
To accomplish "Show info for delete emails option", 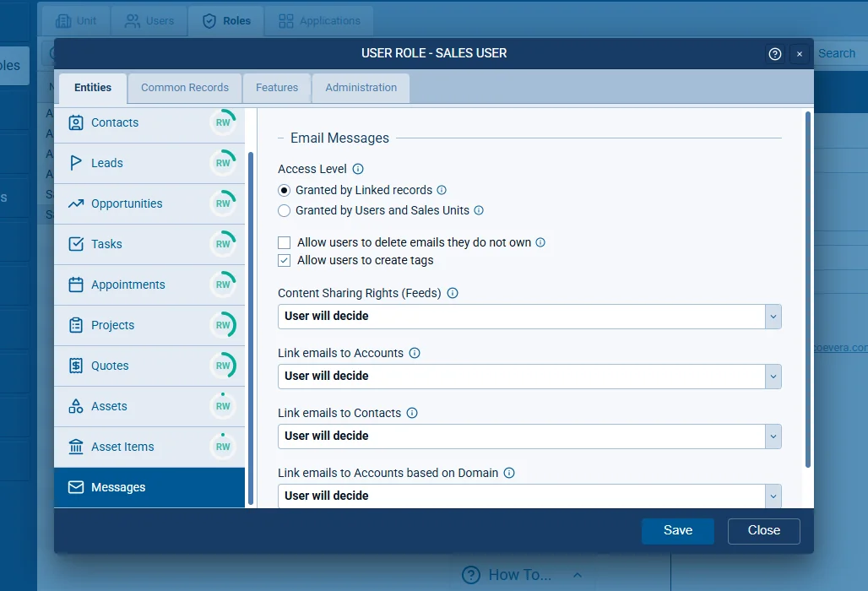I will [x=541, y=242].
